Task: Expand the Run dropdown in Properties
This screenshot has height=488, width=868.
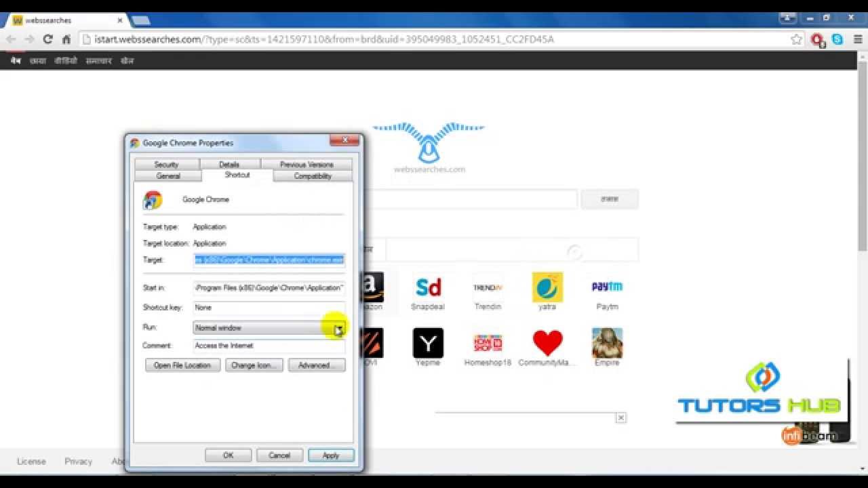Action: (x=338, y=328)
